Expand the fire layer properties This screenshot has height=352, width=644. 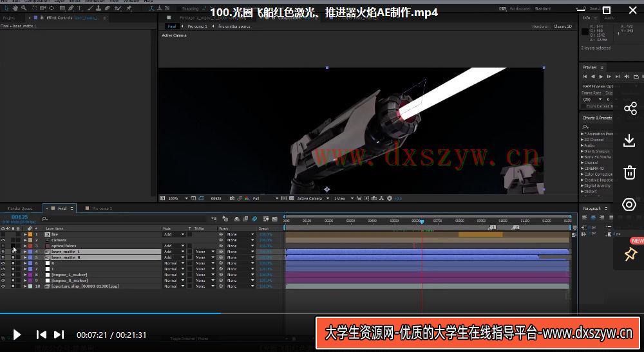(x=25, y=234)
